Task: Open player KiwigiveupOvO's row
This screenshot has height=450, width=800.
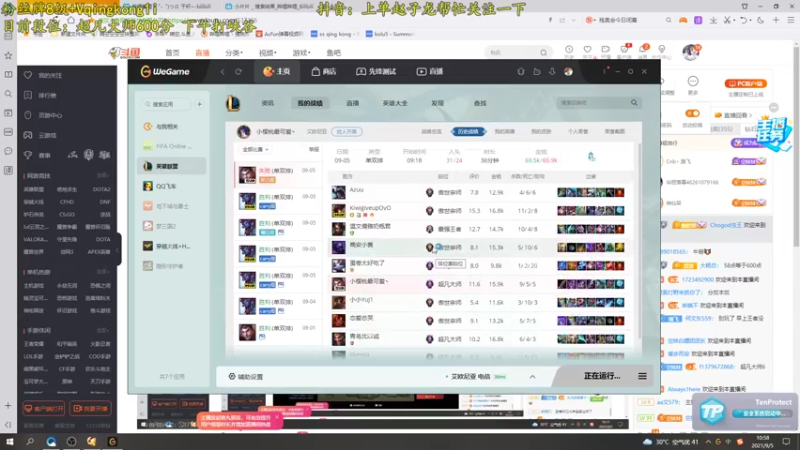Action: pos(482,211)
